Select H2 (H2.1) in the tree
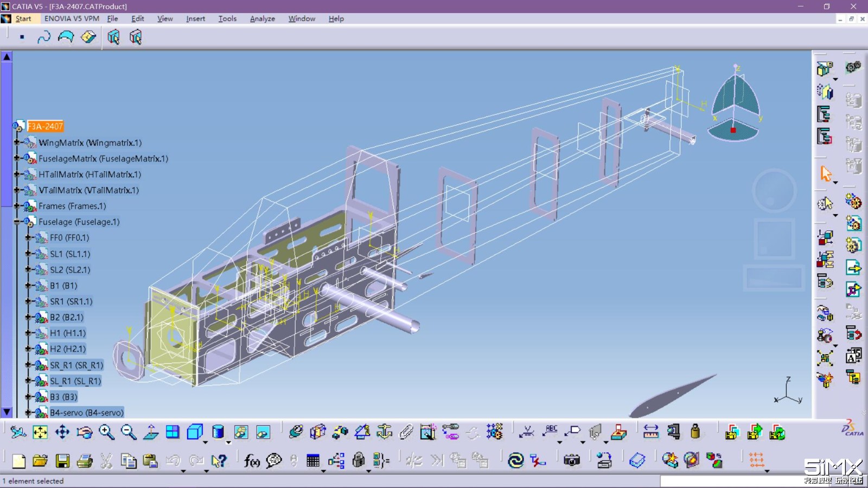868x488 pixels. point(68,349)
